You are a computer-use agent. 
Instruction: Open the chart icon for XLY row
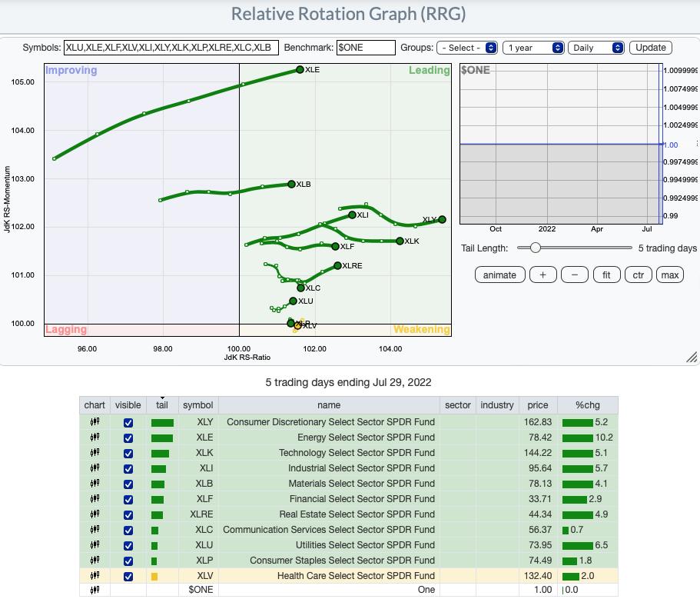tap(95, 422)
